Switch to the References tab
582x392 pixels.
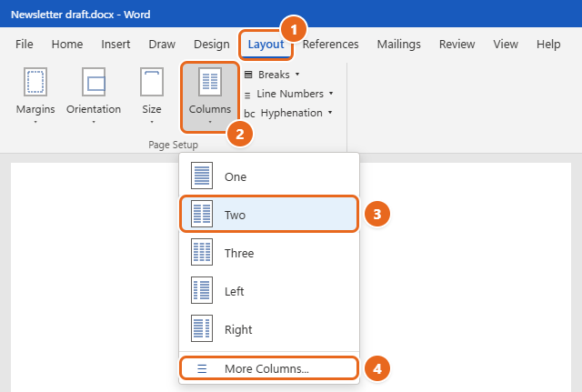(330, 45)
